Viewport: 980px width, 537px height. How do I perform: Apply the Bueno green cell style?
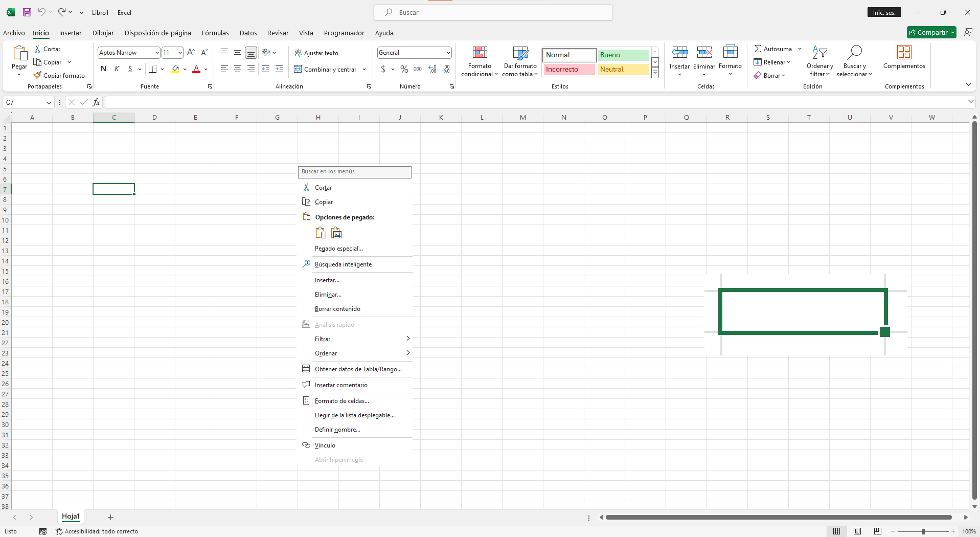(x=623, y=55)
